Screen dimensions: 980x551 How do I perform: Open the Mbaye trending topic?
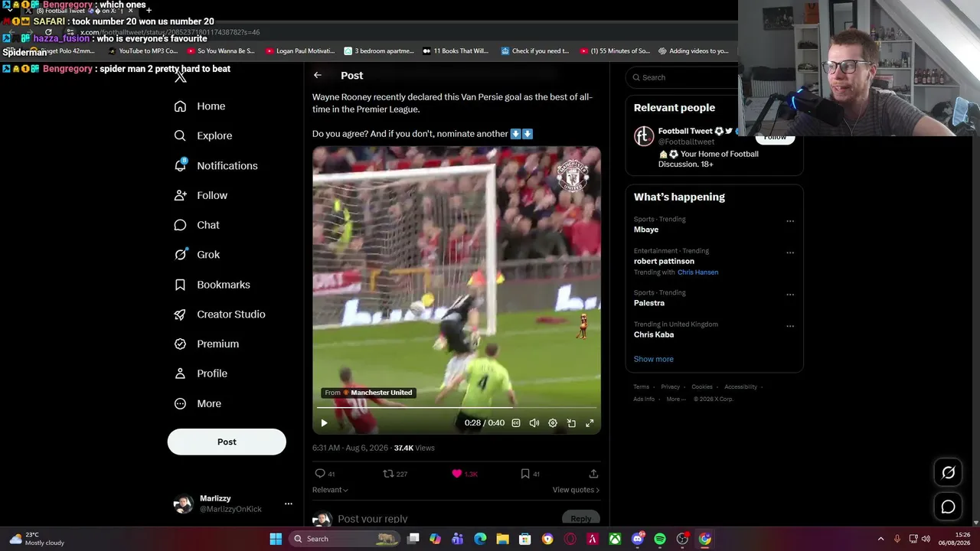click(x=646, y=230)
